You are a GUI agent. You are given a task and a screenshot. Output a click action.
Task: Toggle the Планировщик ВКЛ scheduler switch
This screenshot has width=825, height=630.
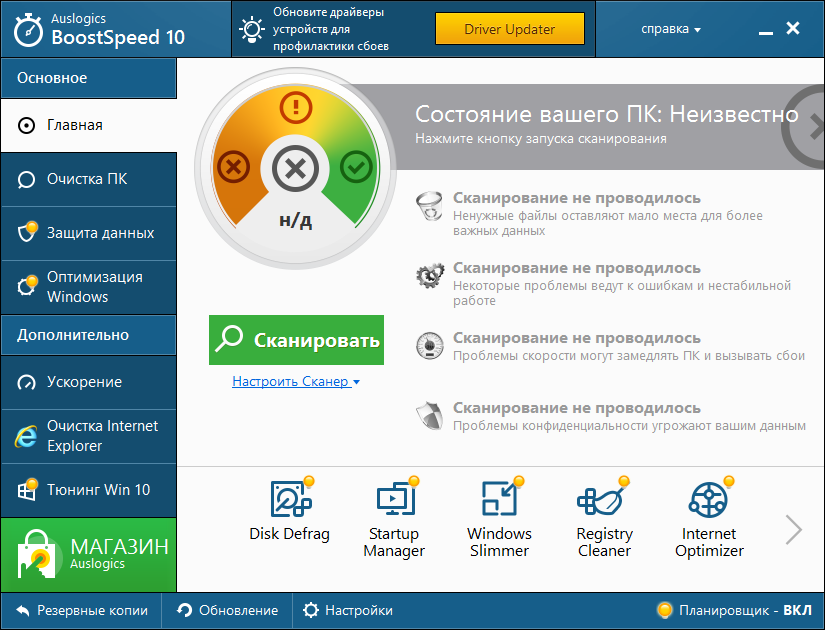[734, 610]
